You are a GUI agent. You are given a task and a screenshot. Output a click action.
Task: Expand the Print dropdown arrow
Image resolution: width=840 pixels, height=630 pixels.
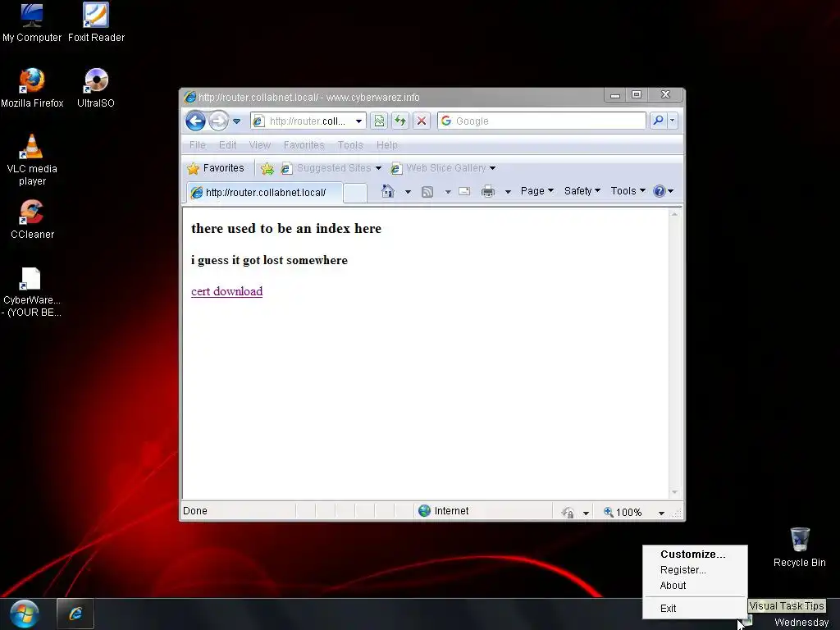[508, 192]
